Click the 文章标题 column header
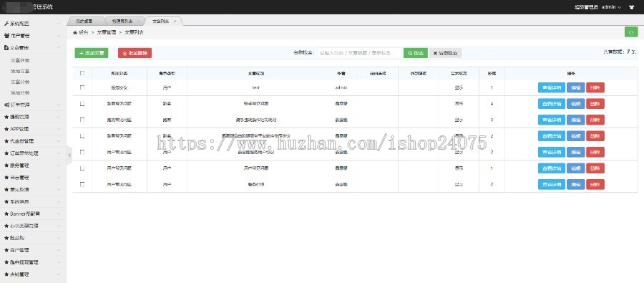 [x=256, y=73]
